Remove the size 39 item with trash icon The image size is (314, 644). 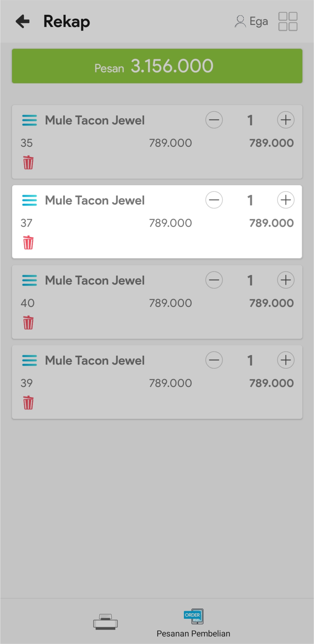tap(28, 403)
